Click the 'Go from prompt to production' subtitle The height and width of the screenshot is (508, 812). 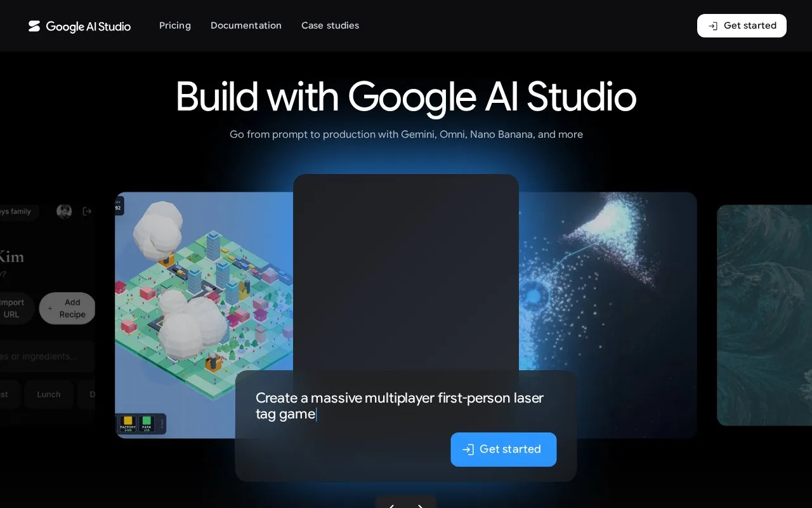point(406,135)
